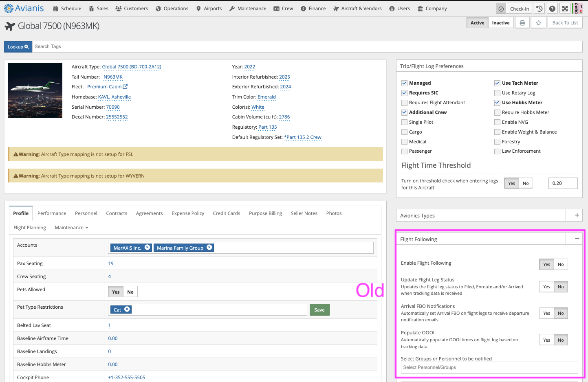This screenshot has height=382, width=588.
Task: Set Populate OOOI to Yes
Action: click(x=546, y=340)
